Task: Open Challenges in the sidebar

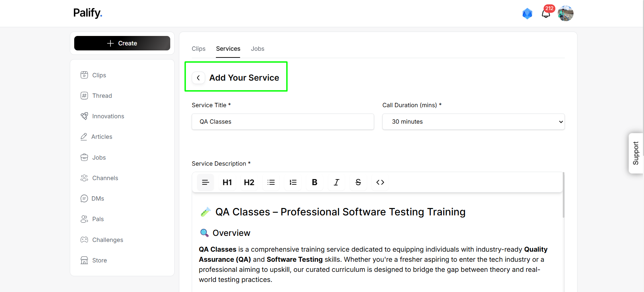Action: click(x=102, y=240)
